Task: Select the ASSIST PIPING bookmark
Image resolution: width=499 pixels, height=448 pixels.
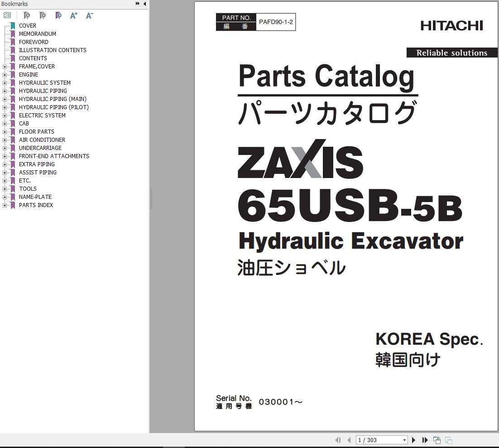Action: 38,173
